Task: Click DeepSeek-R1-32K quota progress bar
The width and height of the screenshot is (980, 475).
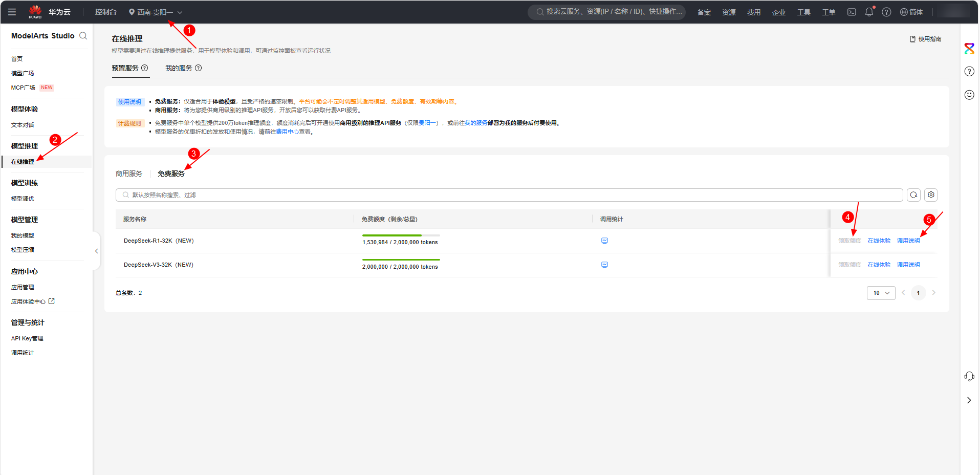Action: click(401, 235)
